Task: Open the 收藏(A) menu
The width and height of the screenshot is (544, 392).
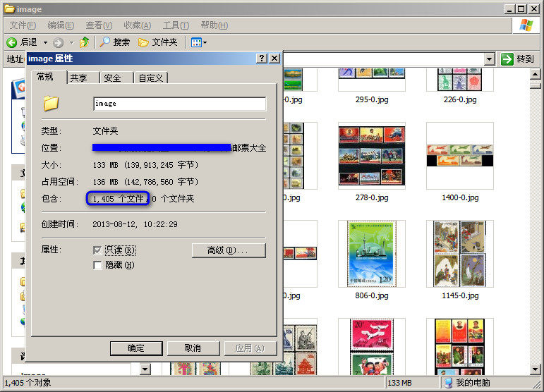Action: (138, 25)
